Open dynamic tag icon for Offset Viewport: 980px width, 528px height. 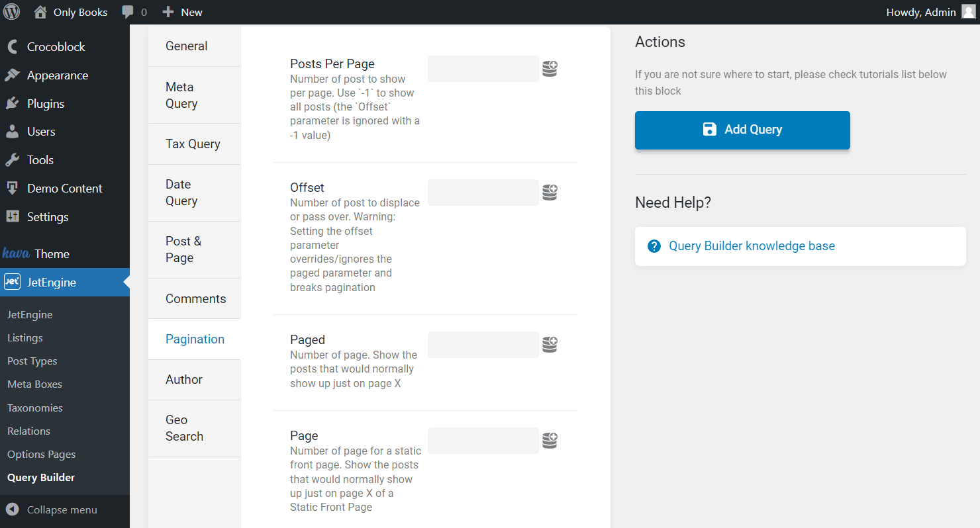pyautogui.click(x=550, y=193)
